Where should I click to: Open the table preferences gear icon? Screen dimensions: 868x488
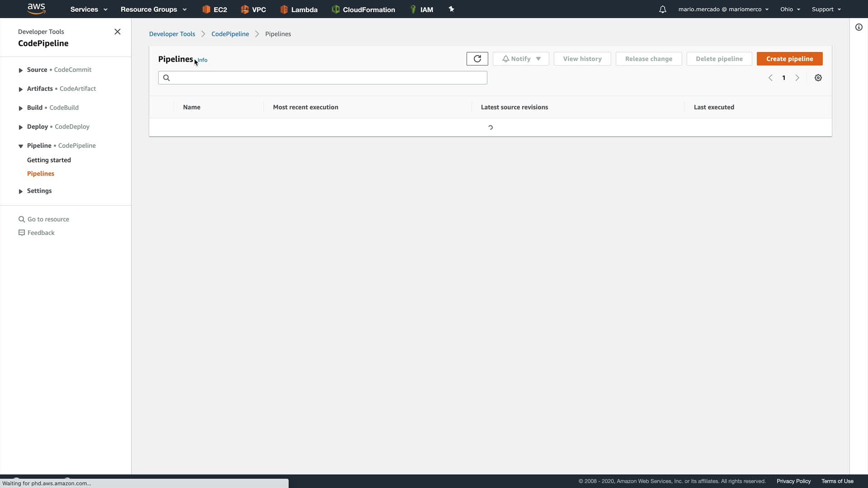coord(818,78)
